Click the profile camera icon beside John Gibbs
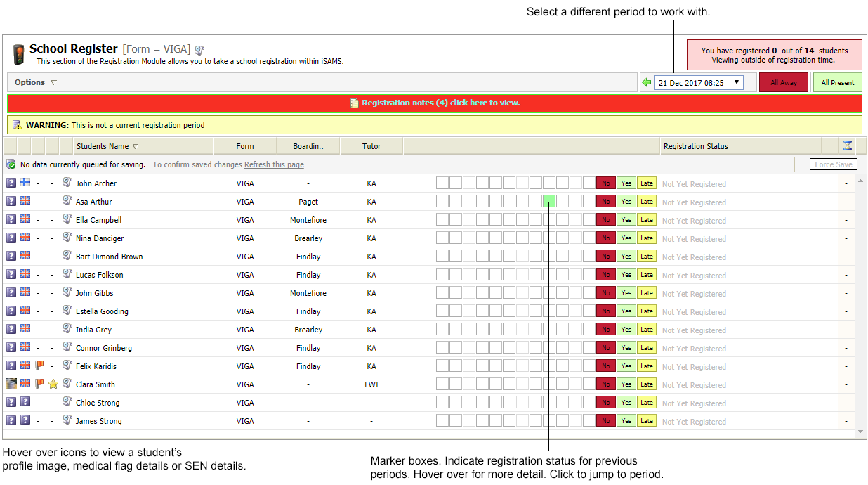Viewport: 868px width, 485px height. tap(67, 292)
